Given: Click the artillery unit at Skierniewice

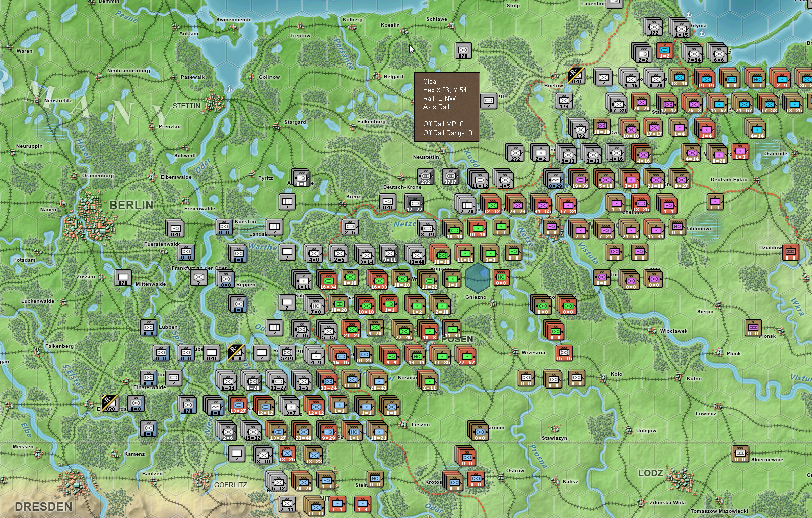Looking at the screenshot, I should coord(740,454).
